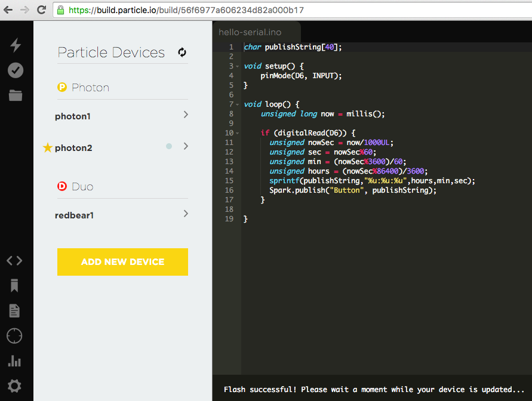The height and width of the screenshot is (401, 532).
Task: Open the Libraries bookmark icon
Action: tap(14, 285)
